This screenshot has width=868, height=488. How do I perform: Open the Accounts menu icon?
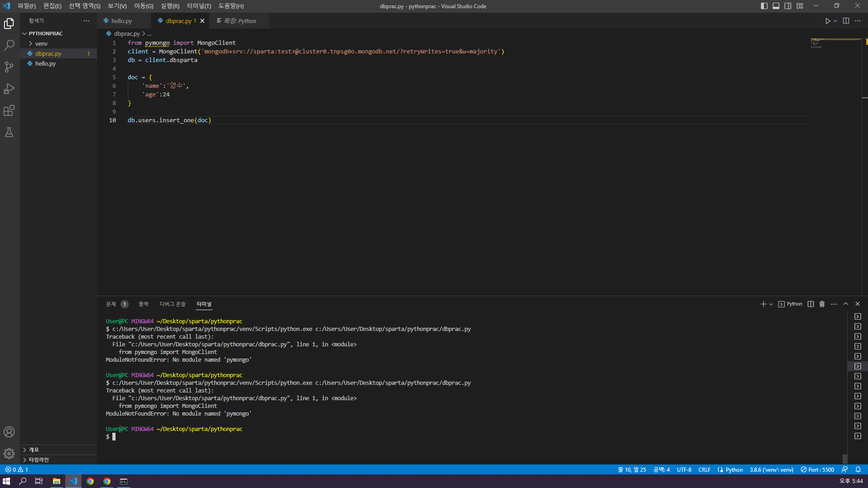(x=9, y=432)
